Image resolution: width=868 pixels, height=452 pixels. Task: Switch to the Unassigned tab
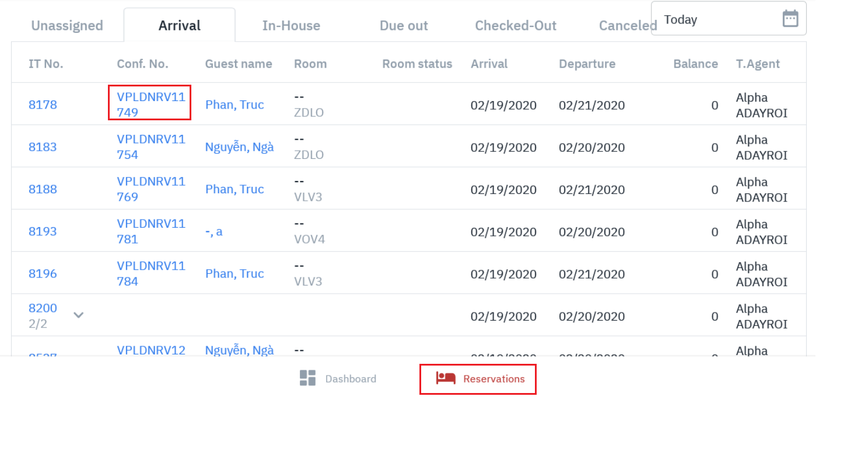(x=67, y=26)
